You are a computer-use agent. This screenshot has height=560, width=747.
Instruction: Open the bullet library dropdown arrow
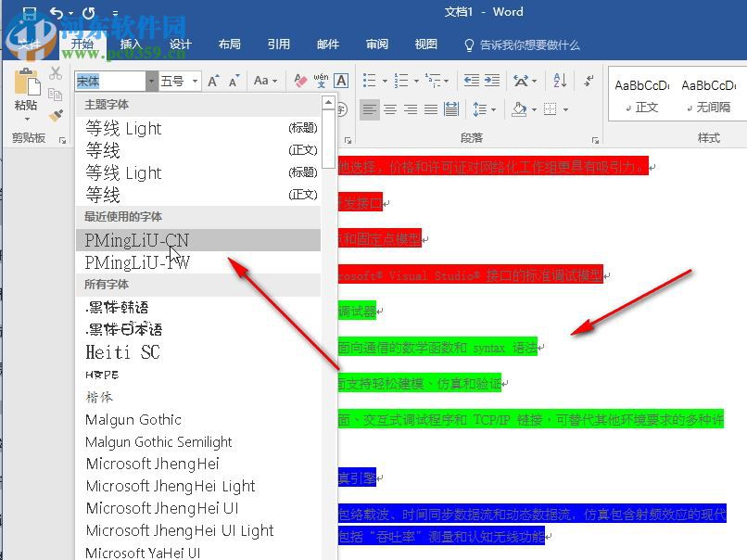tap(385, 81)
